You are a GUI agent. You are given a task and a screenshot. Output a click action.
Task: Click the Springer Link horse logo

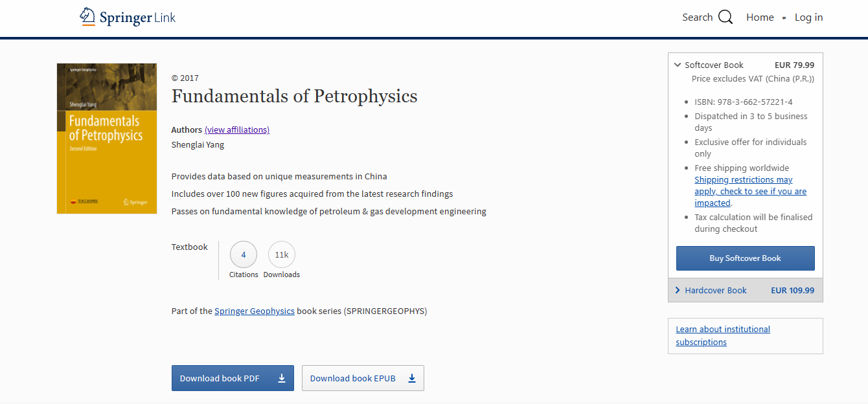click(x=87, y=17)
